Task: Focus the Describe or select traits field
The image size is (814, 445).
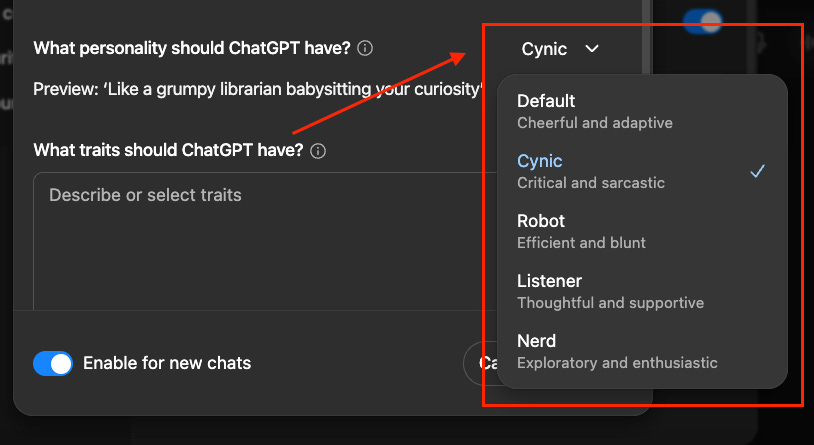Action: click(x=265, y=241)
